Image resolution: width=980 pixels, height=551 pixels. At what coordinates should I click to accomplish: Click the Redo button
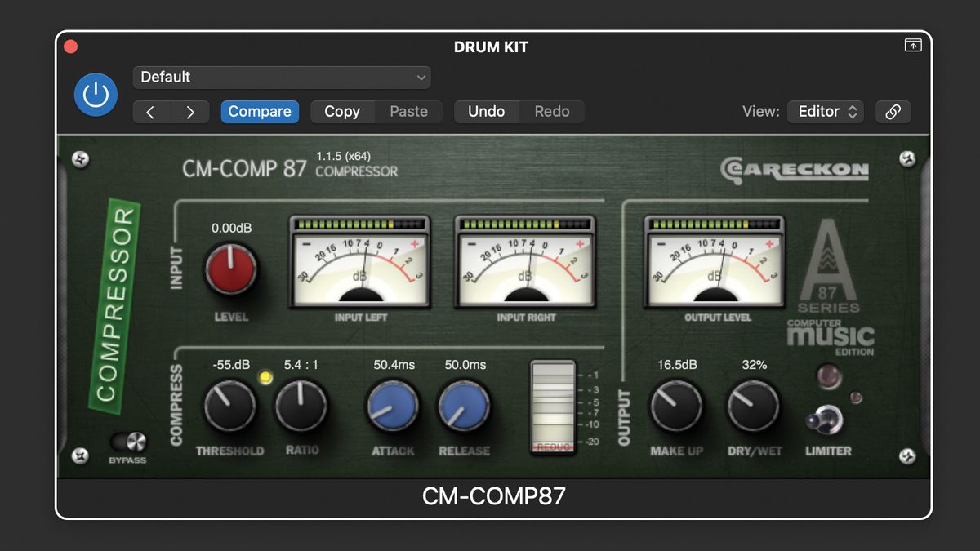[x=552, y=112]
